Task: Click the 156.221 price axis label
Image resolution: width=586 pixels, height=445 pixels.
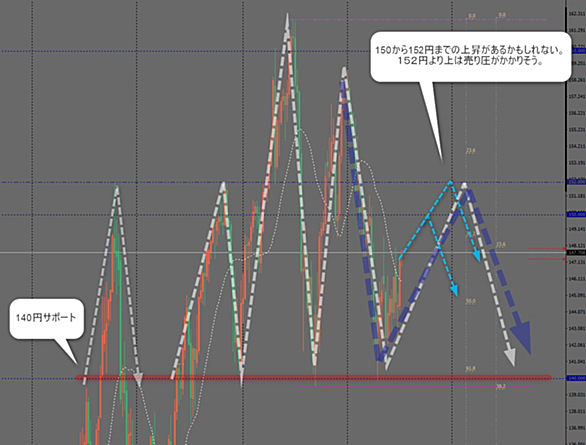Action: (x=576, y=113)
